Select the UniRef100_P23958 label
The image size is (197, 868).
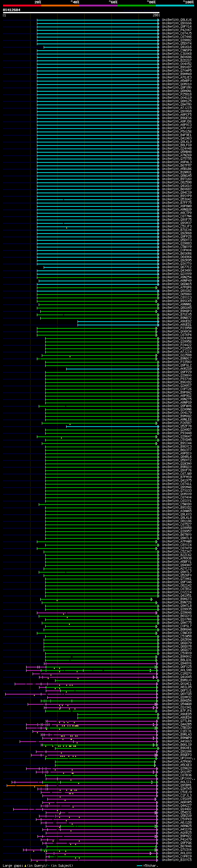[177, 328]
